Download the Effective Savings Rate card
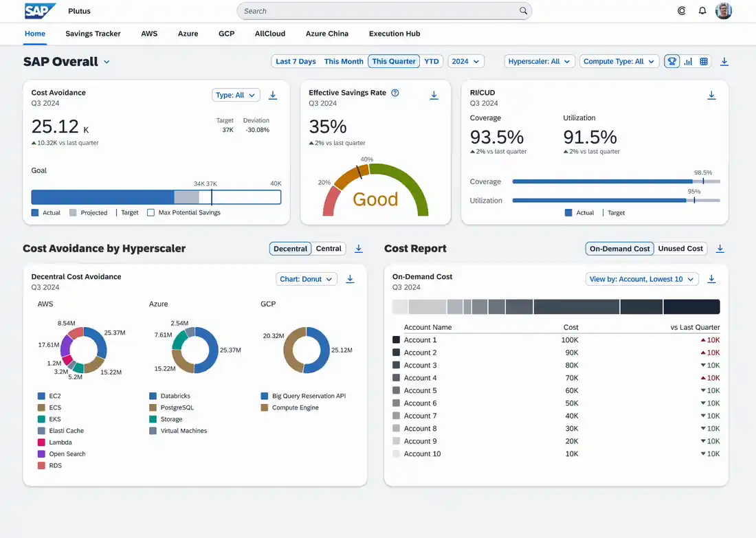The image size is (756, 538). pyautogui.click(x=434, y=95)
